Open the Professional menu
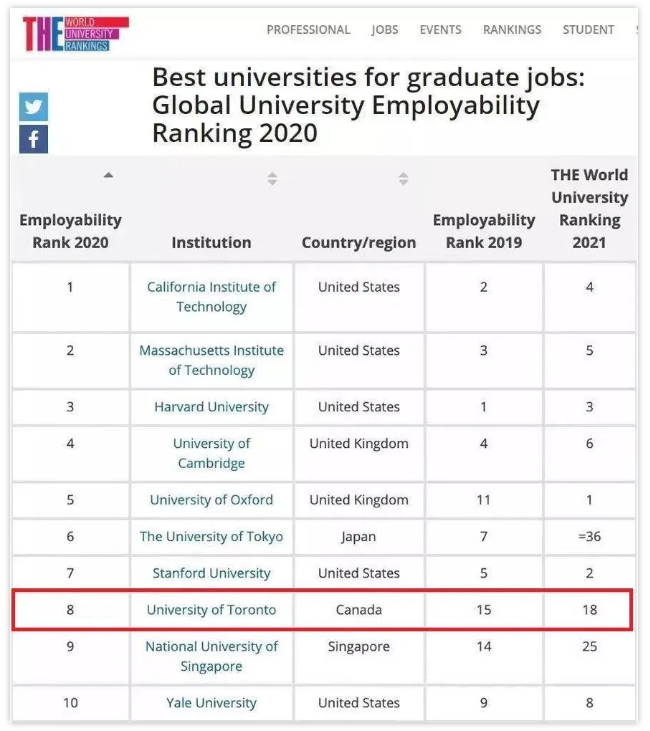This screenshot has width=650, height=731. click(308, 30)
